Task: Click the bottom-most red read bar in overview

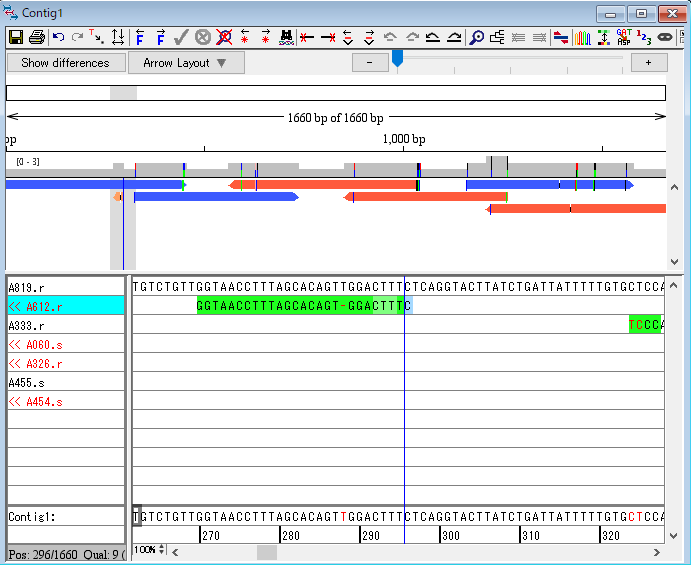Action: click(576, 208)
